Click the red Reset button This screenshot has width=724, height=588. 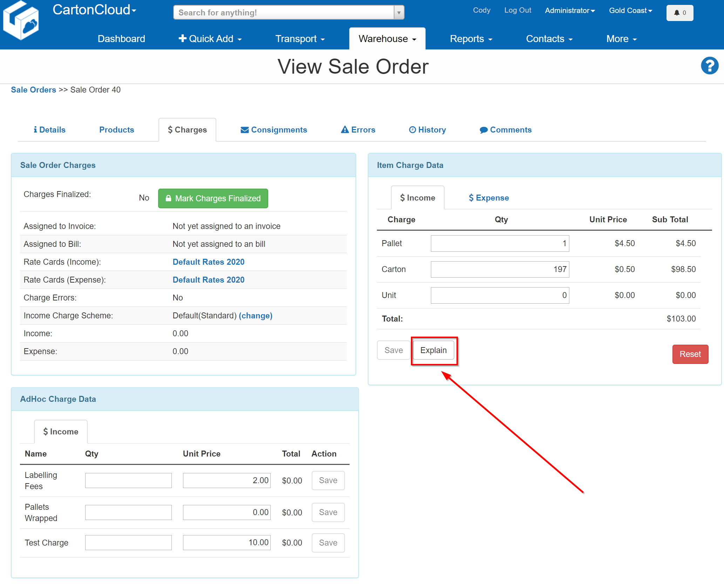coord(690,354)
